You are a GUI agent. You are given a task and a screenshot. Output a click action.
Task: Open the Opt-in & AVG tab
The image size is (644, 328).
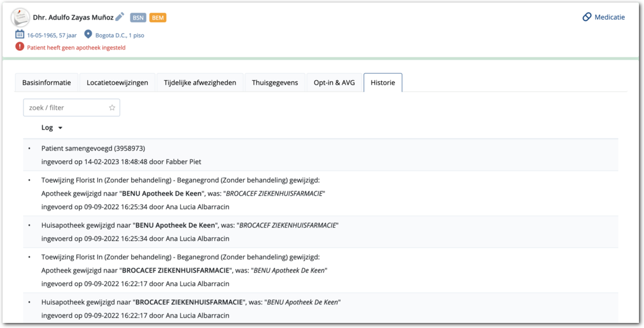pyautogui.click(x=334, y=83)
